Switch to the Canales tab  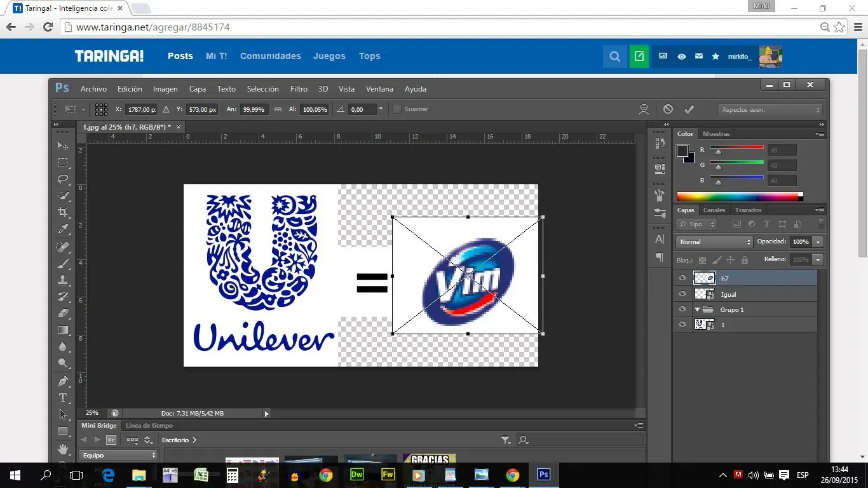point(714,210)
